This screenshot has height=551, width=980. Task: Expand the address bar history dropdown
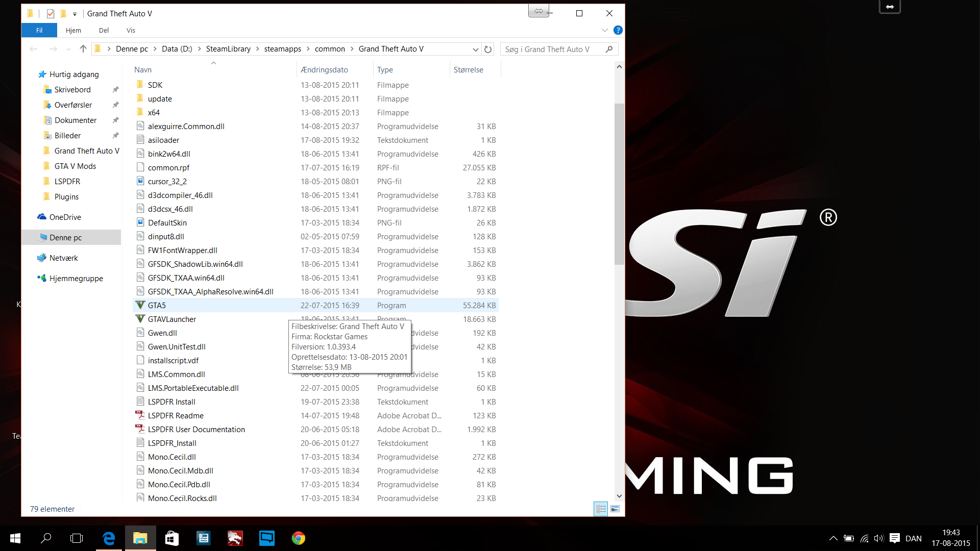pos(475,49)
